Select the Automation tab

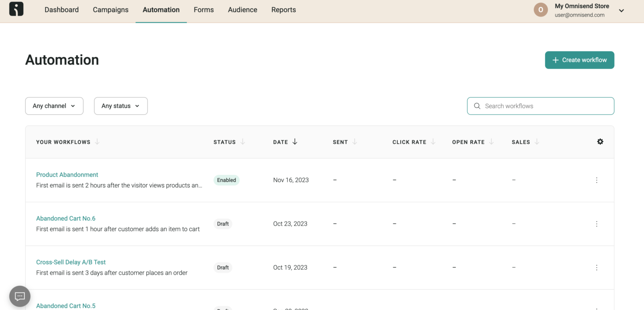coord(161,10)
